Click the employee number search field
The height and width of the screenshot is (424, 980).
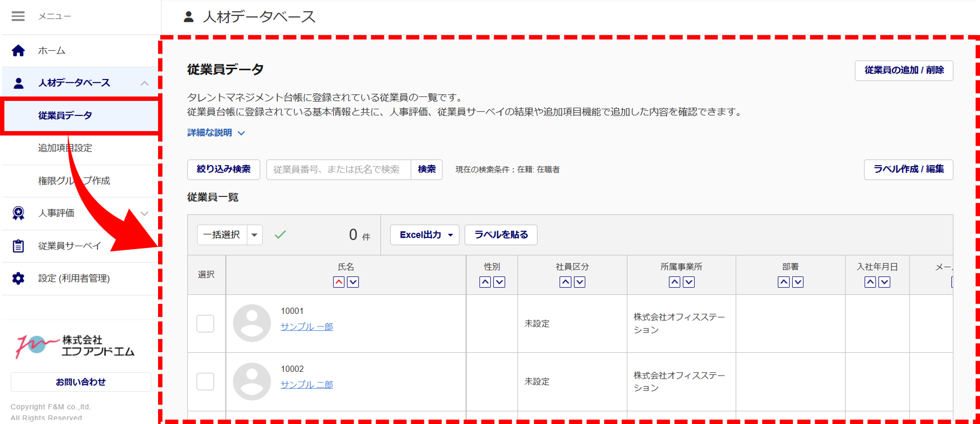[338, 170]
